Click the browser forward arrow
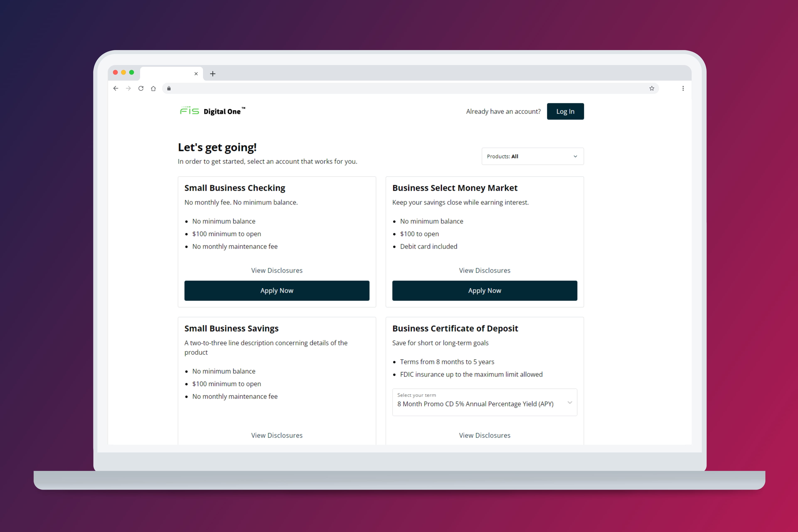 point(128,88)
